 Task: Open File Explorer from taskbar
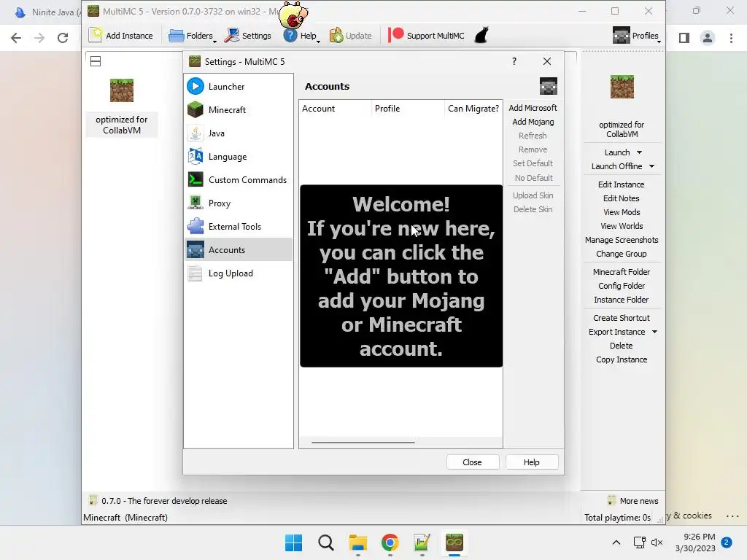coord(357,542)
